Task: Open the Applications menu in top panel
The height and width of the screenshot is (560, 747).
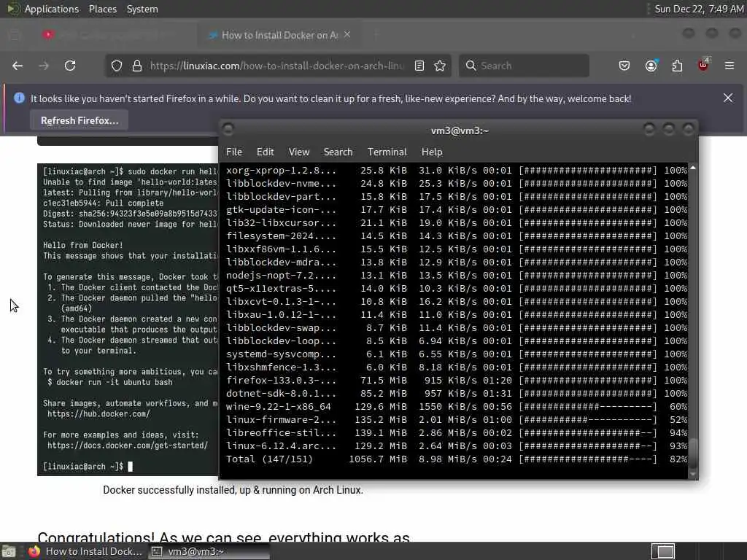Action: 52,9
